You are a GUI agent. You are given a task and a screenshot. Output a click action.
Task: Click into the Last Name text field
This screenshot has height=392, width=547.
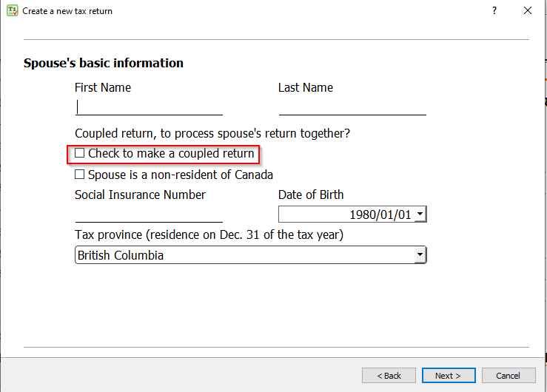pos(352,107)
